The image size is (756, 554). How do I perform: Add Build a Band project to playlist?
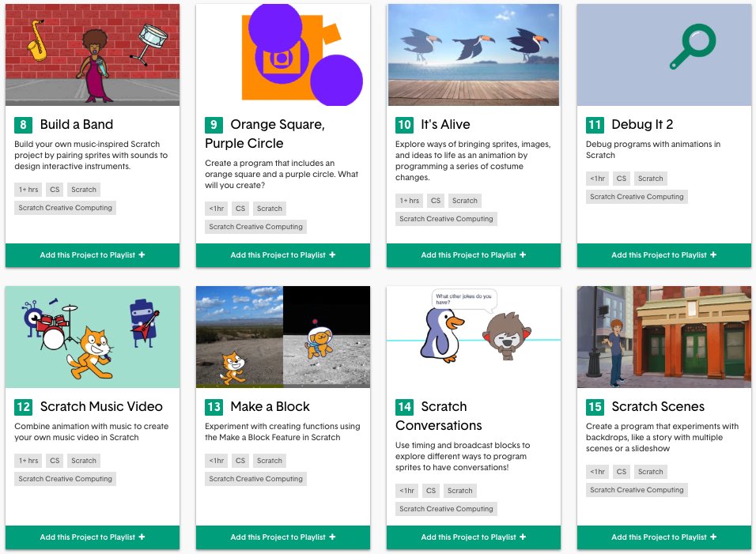click(93, 254)
